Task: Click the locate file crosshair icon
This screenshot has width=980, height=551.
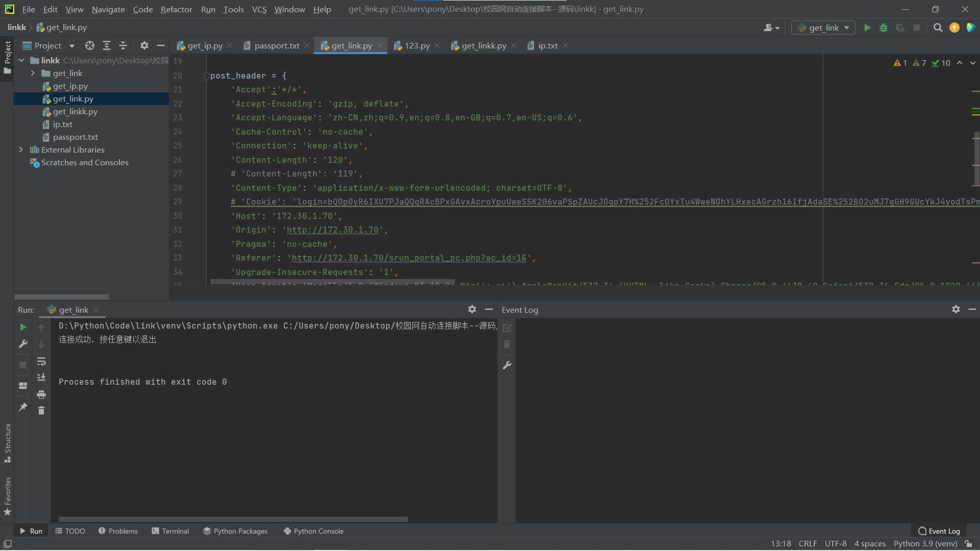Action: 90,45
